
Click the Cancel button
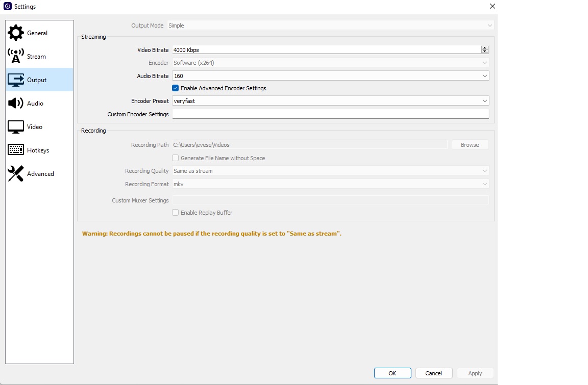point(433,373)
